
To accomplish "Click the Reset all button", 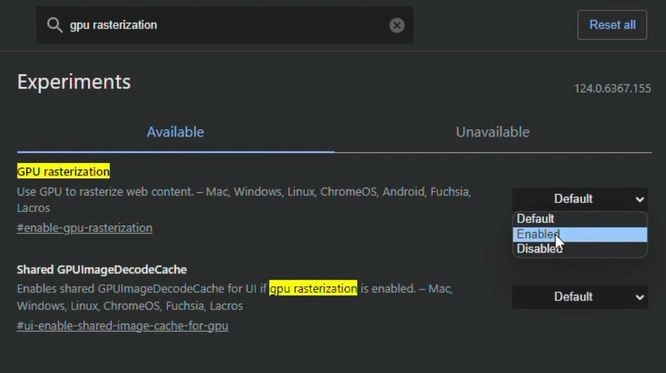I will tap(612, 25).
